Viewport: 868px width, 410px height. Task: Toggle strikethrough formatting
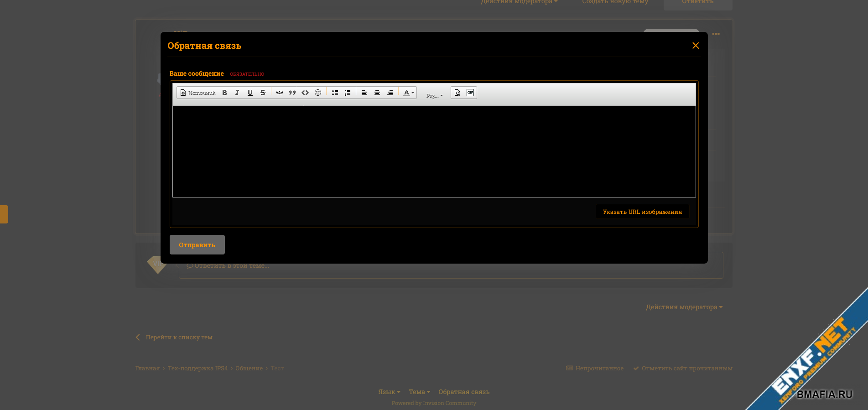tap(263, 93)
